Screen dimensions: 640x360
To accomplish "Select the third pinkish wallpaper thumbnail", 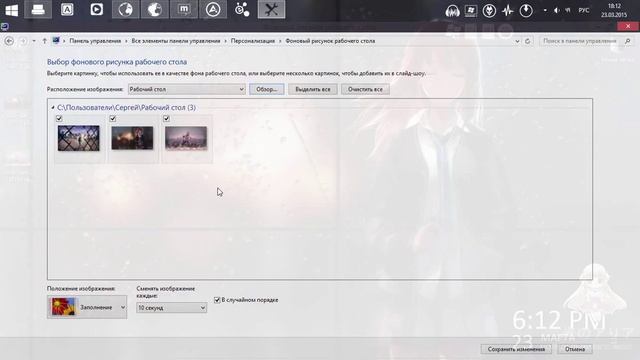I will point(186,138).
